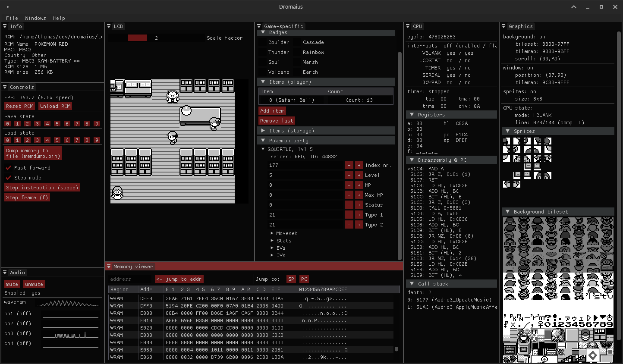Image resolution: width=623 pixels, height=364 pixels.
Task: Click Step frame (f) button
Action: (27, 198)
